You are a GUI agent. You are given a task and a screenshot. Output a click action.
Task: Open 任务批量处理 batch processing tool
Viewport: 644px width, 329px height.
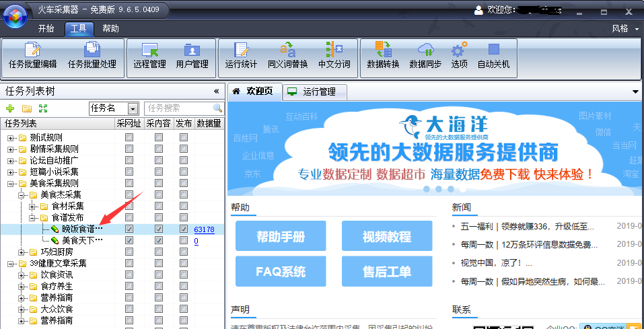pos(92,55)
